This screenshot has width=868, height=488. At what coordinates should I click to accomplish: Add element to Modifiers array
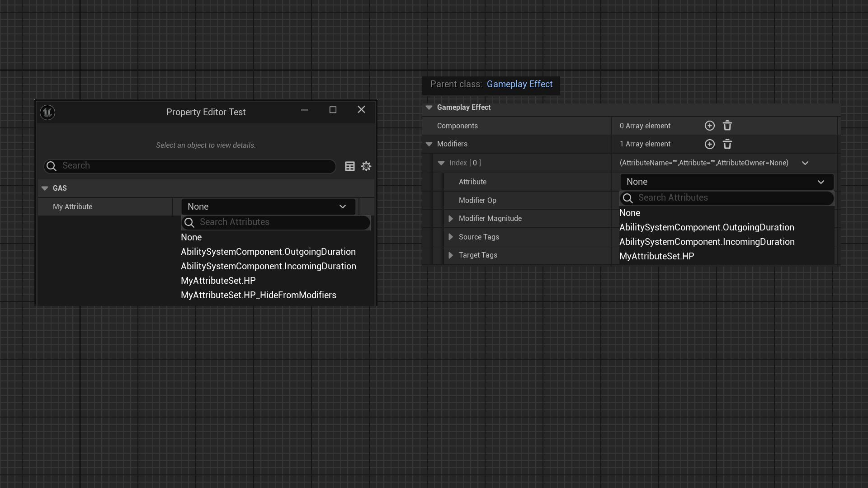pyautogui.click(x=709, y=144)
